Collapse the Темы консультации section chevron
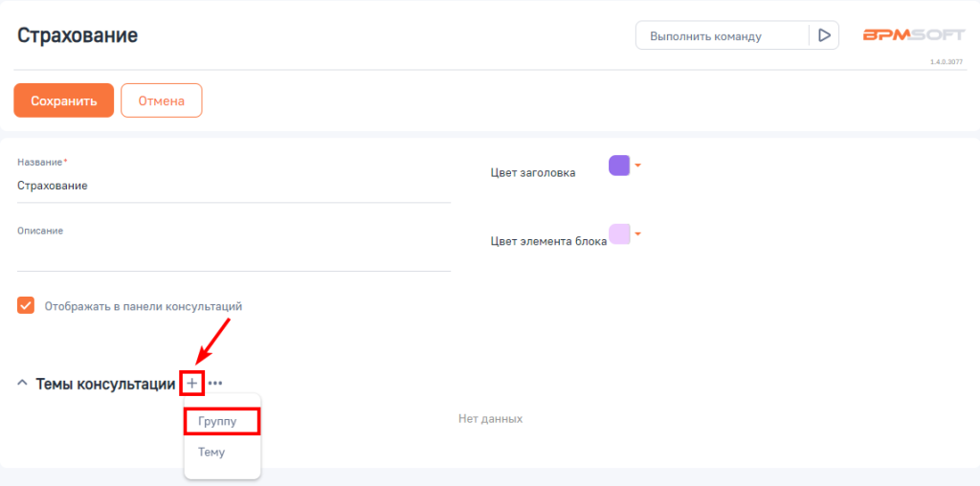The width and height of the screenshot is (980, 486). coord(22,383)
